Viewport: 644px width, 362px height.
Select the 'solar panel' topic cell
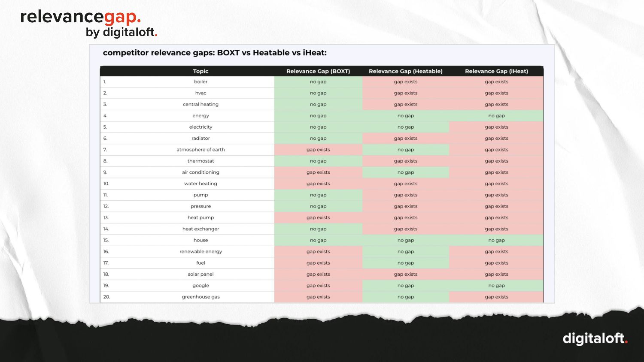pyautogui.click(x=200, y=274)
